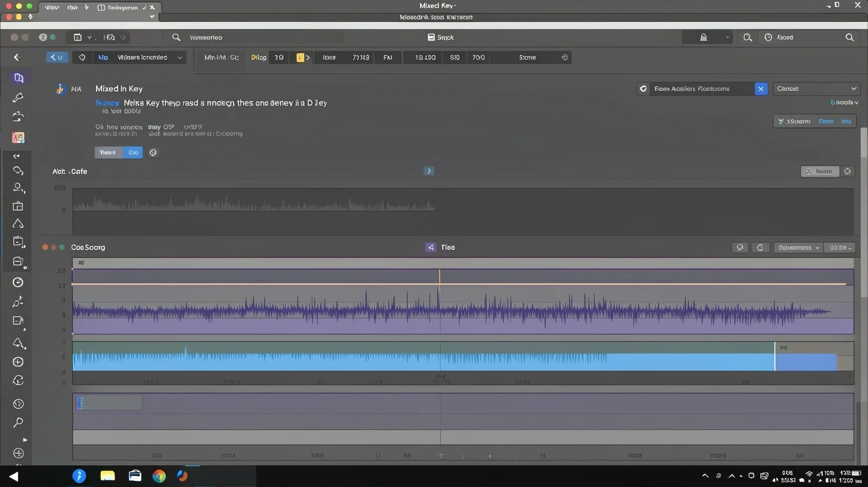Screen dimensions: 868x487
Task: Click the copy icon in Coe Soorg header
Action: pos(760,247)
